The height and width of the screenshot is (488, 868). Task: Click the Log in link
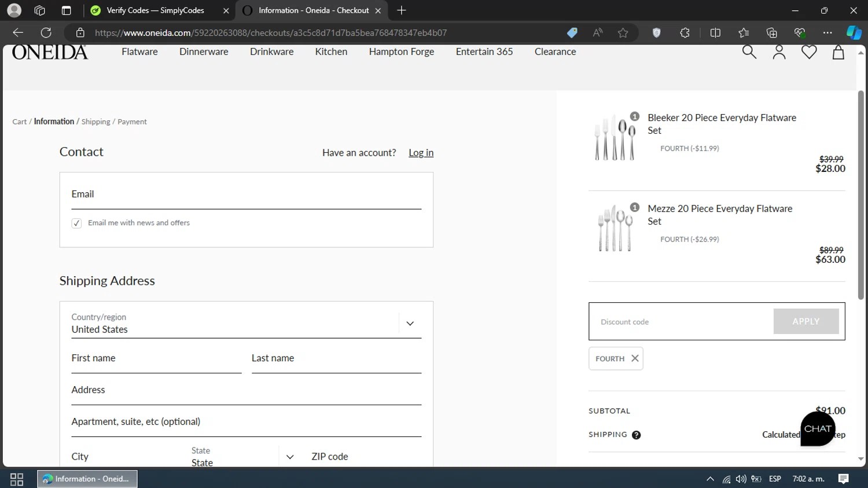pos(421,153)
